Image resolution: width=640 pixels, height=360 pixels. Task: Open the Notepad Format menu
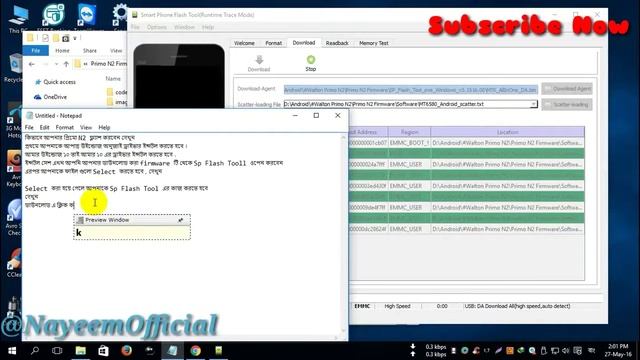64,127
